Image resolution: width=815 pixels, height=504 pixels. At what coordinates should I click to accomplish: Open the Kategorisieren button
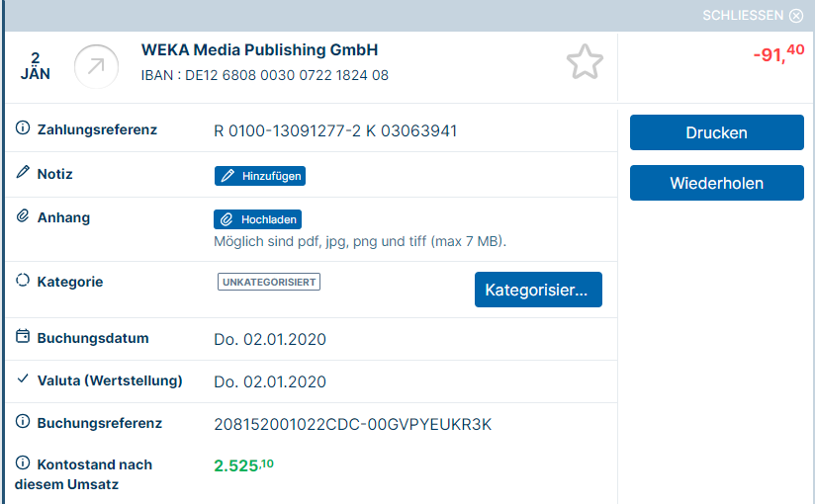click(538, 290)
